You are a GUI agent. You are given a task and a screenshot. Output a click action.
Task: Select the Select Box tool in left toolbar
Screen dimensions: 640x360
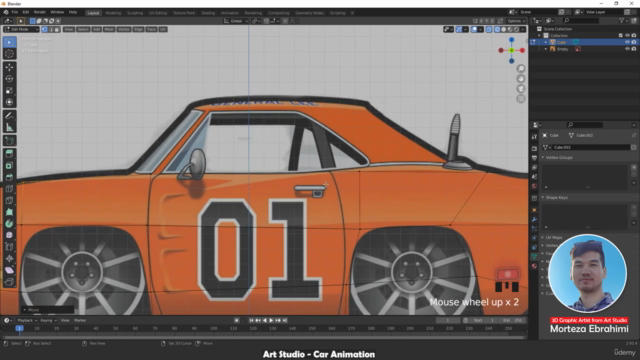[x=9, y=42]
